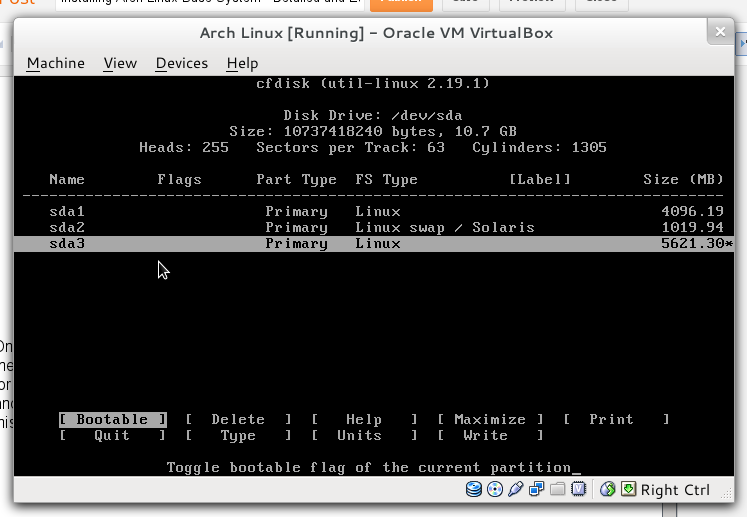
Task: Open the Devices menu
Action: pos(182,63)
